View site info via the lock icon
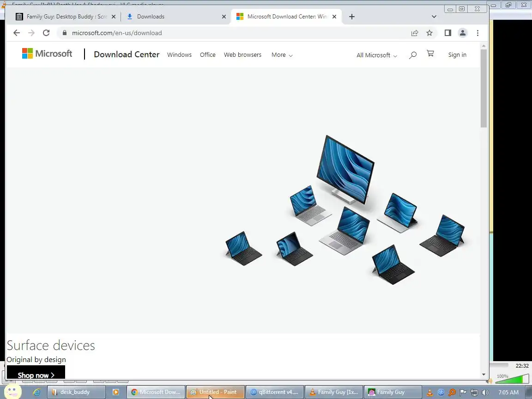Image resolution: width=532 pixels, height=399 pixels. pos(65,33)
